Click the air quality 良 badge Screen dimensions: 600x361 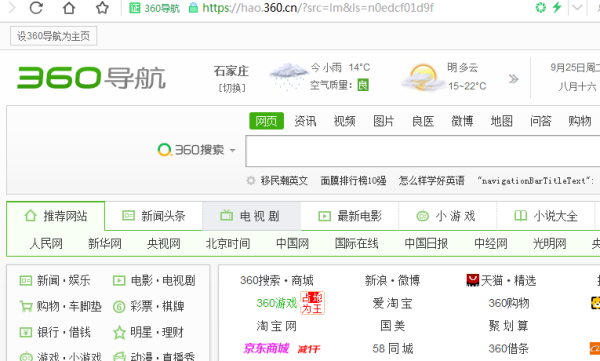[x=363, y=85]
